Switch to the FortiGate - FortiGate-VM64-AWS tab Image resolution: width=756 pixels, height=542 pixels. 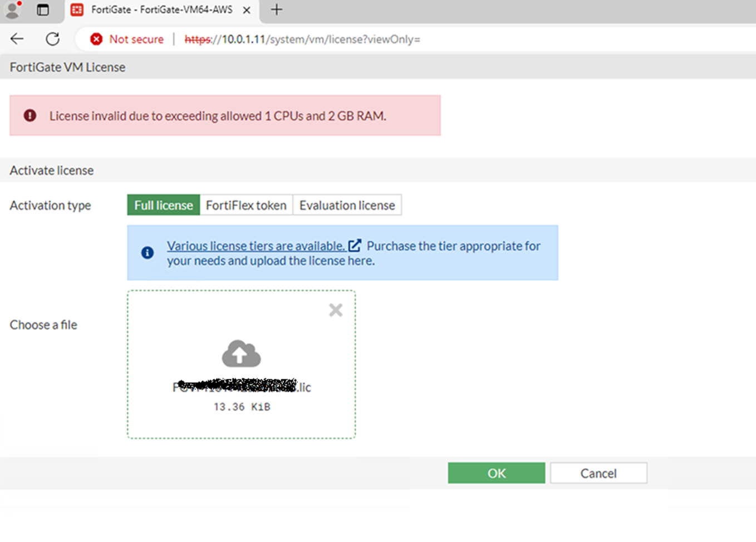pyautogui.click(x=161, y=10)
